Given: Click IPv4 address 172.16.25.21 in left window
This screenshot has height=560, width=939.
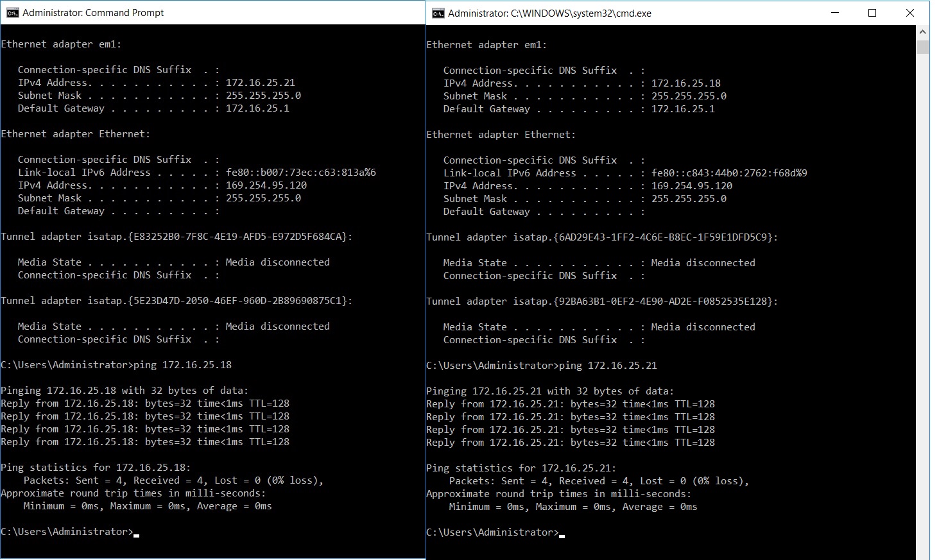Looking at the screenshot, I should [x=261, y=83].
